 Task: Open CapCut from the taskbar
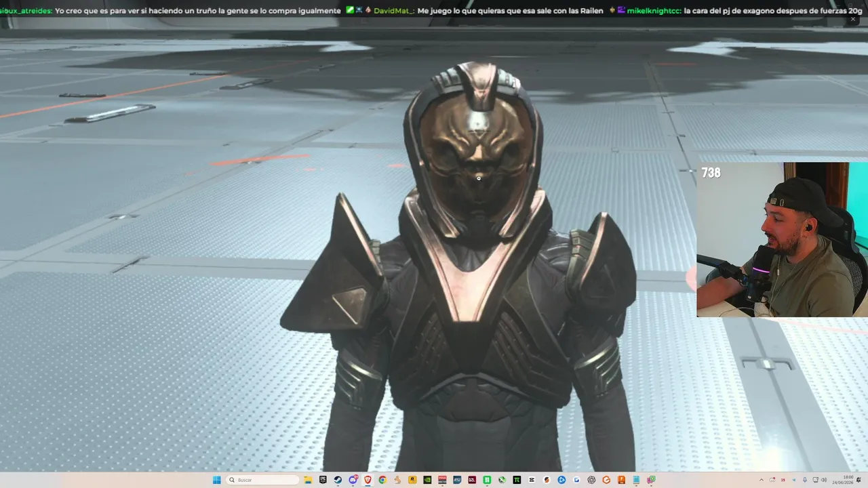tap(531, 480)
